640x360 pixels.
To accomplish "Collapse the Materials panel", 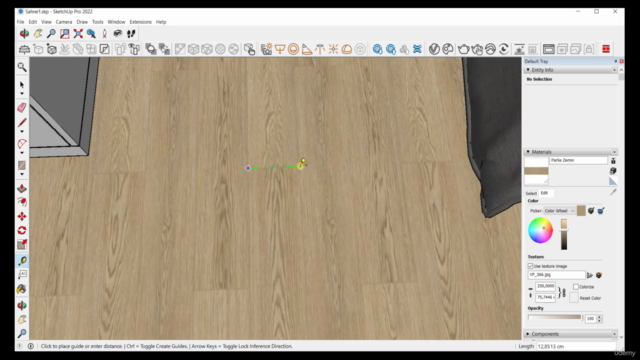I will click(528, 152).
